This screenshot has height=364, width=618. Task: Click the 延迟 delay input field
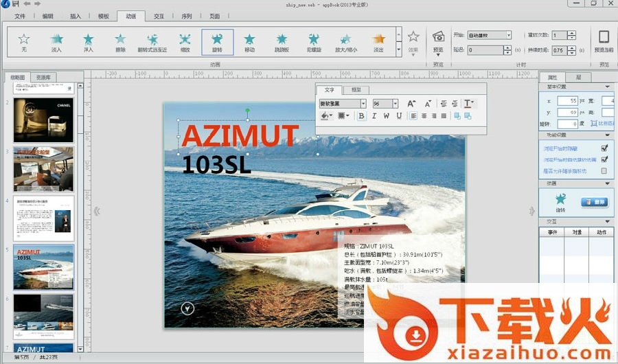485,50
